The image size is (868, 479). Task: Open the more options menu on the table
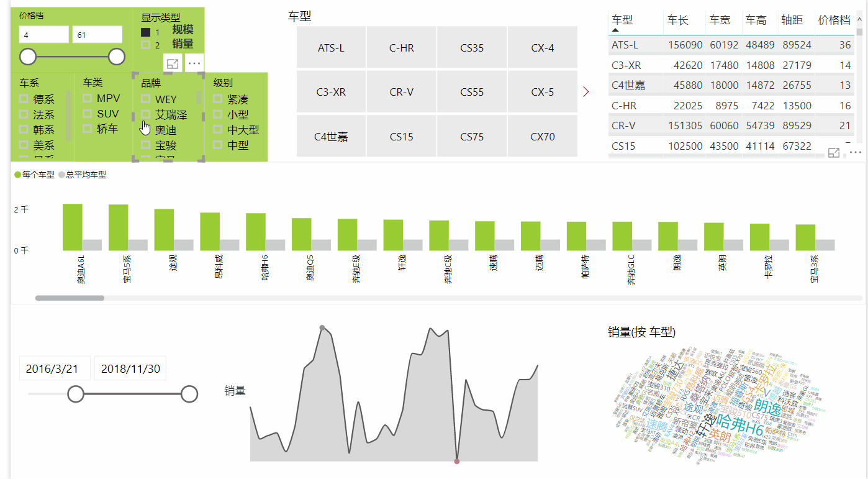[x=854, y=153]
